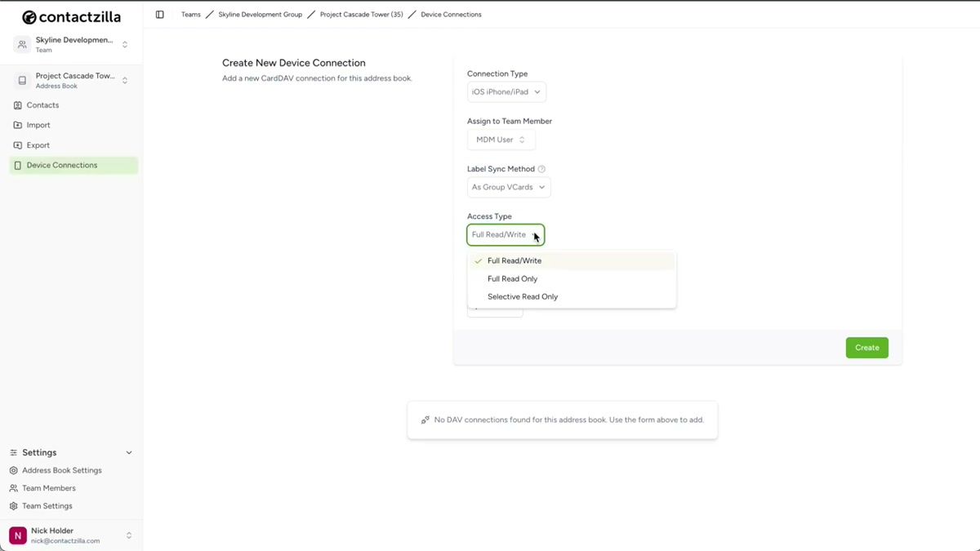Collapse the Settings section
The height and width of the screenshot is (551, 980).
click(128, 452)
